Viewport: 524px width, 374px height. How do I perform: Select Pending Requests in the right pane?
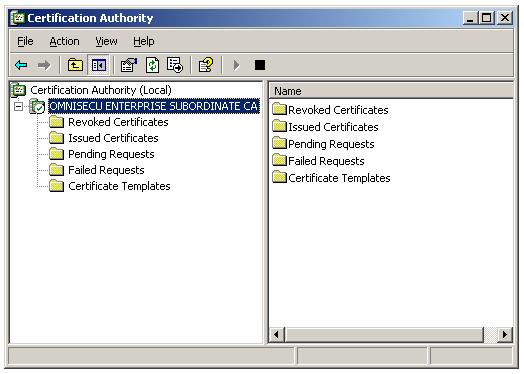pyautogui.click(x=331, y=144)
